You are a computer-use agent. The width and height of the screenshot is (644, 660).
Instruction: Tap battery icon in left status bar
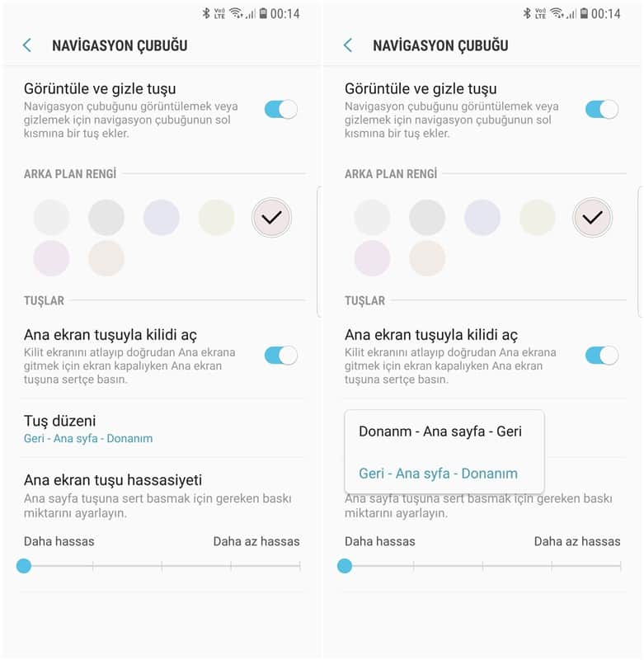click(x=263, y=13)
